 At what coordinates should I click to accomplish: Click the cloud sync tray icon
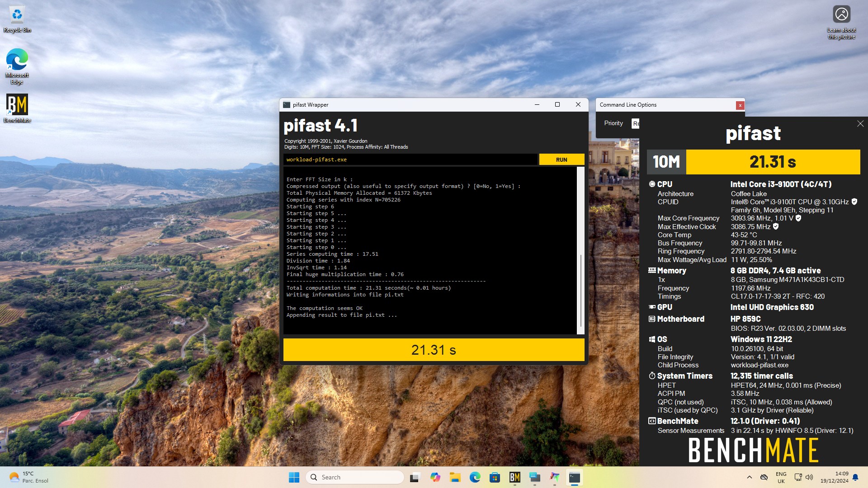[764, 477]
